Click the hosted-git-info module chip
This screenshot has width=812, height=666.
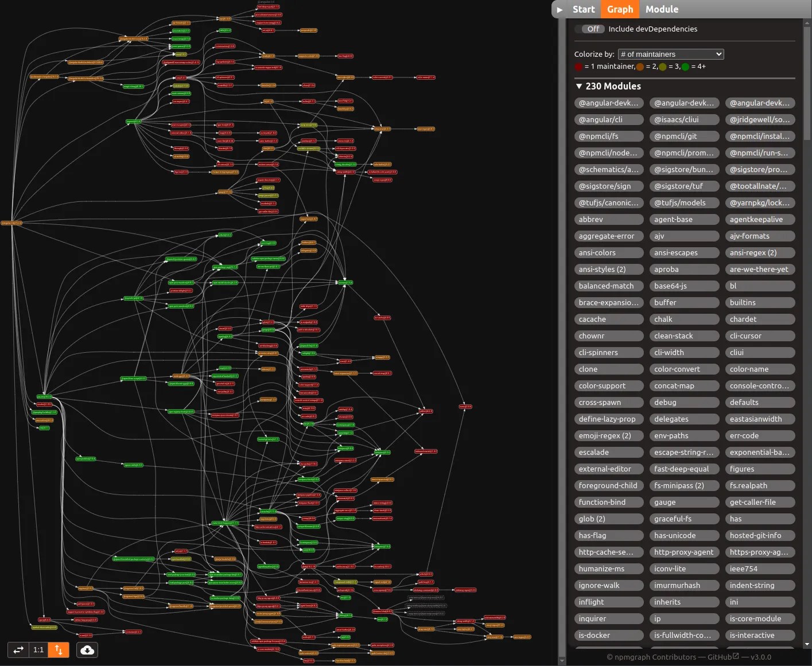(x=760, y=535)
